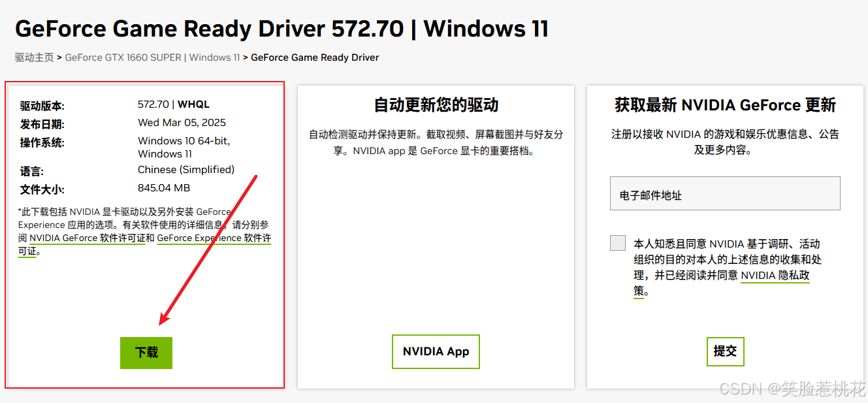Click the green 下载 download button
Screen dimensions: 868x403
coord(146,353)
